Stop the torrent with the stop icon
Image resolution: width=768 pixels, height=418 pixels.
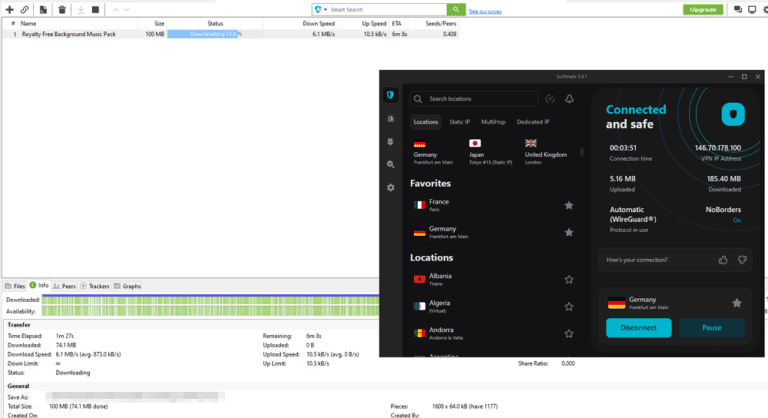coord(95,9)
